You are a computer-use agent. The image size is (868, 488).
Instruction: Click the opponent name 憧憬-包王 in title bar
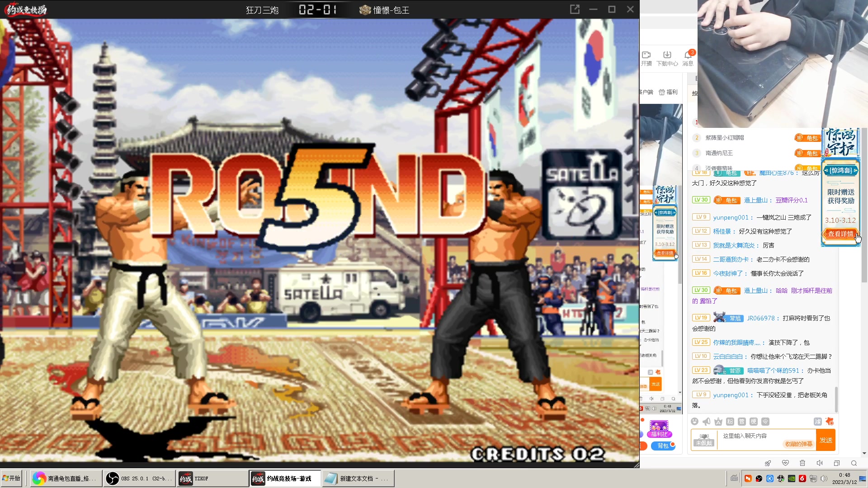pyautogui.click(x=391, y=10)
